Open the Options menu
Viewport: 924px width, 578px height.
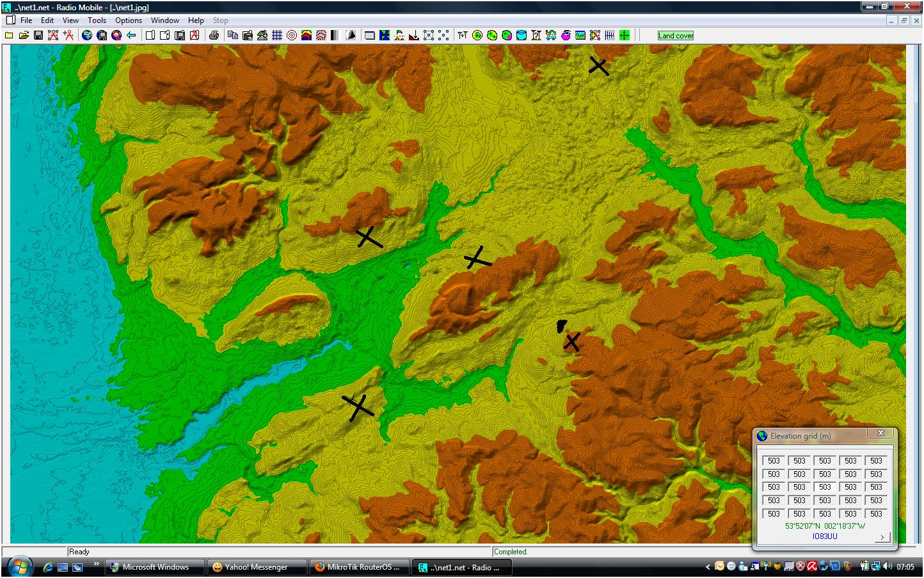[x=129, y=20]
